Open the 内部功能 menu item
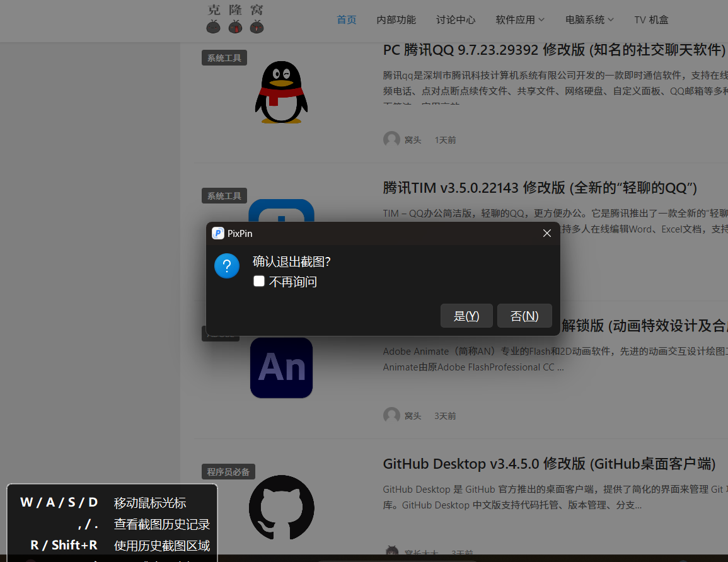The height and width of the screenshot is (562, 728). (396, 20)
